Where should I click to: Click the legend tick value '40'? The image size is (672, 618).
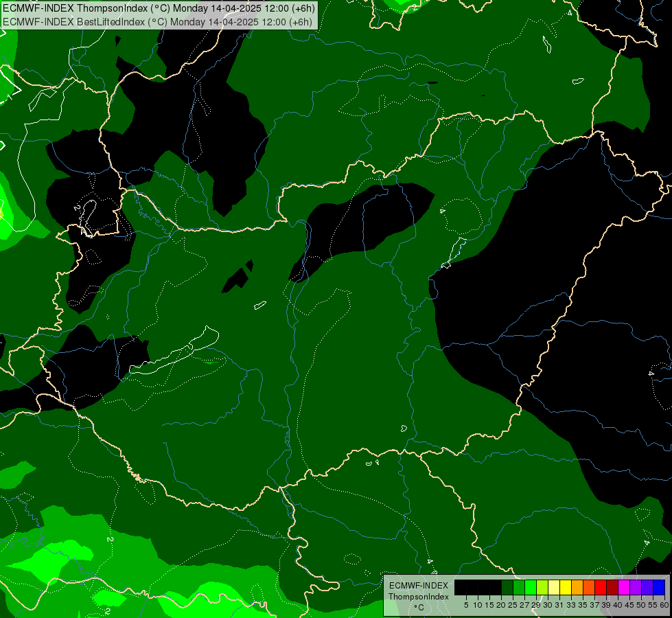point(618,605)
